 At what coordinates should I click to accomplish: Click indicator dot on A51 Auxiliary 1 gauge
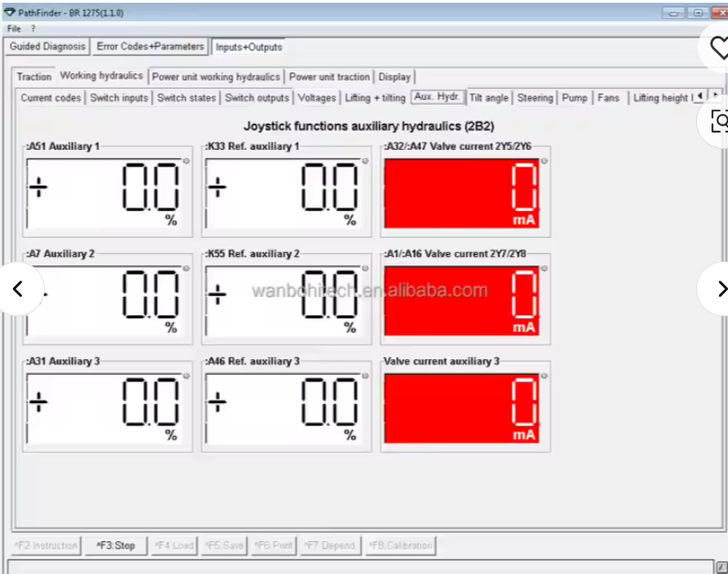coord(186,161)
